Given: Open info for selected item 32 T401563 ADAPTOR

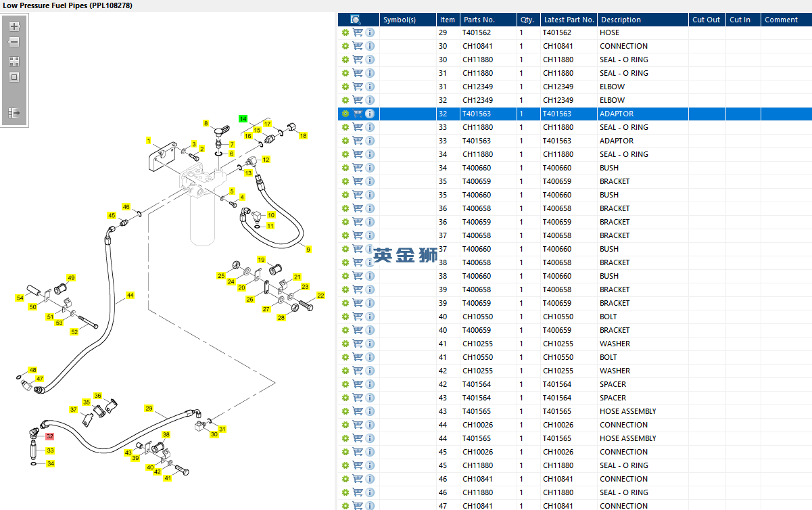Looking at the screenshot, I should (370, 114).
